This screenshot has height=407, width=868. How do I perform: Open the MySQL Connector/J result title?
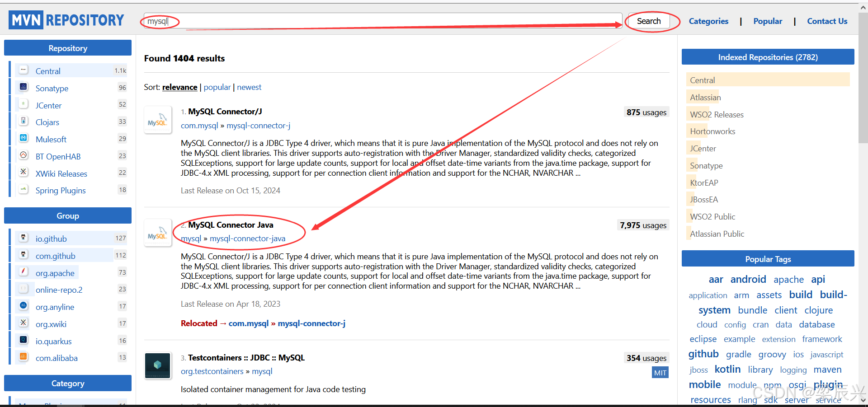pos(225,112)
